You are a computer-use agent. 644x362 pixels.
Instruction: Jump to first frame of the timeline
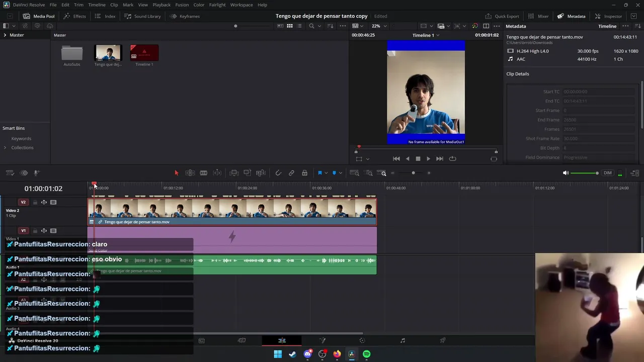pos(396,159)
